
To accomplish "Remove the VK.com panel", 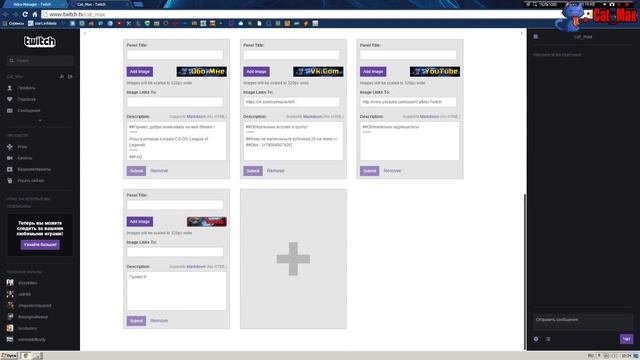I will [276, 171].
